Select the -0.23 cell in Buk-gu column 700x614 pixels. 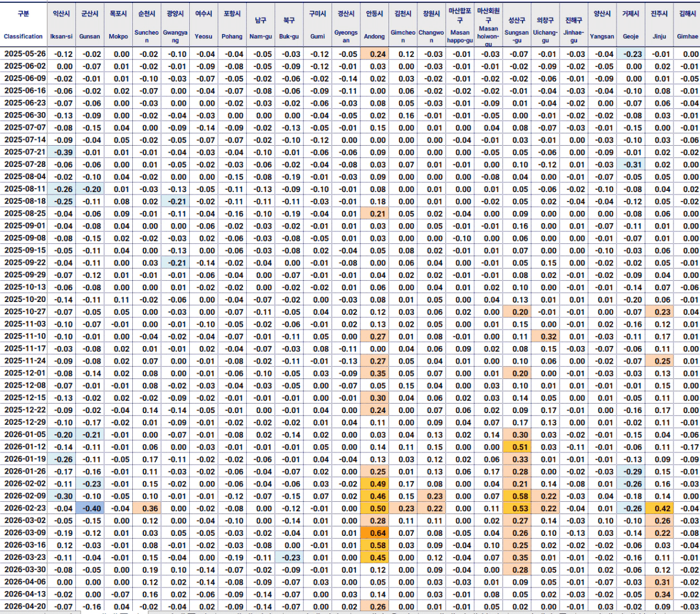[289, 558]
